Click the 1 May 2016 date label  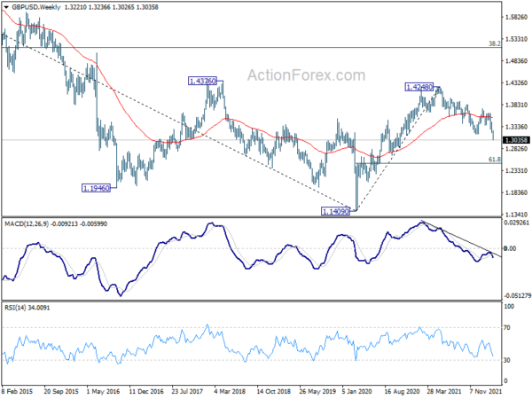point(104,391)
